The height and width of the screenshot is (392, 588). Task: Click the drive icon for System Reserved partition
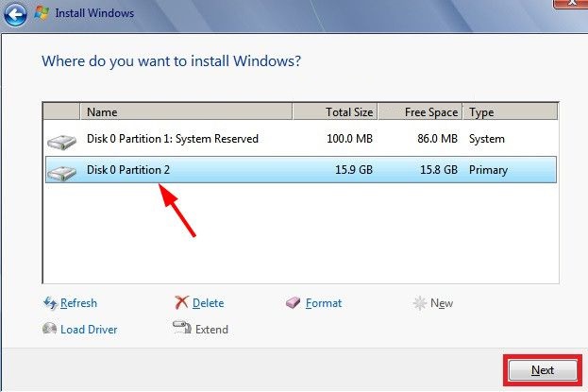point(61,143)
